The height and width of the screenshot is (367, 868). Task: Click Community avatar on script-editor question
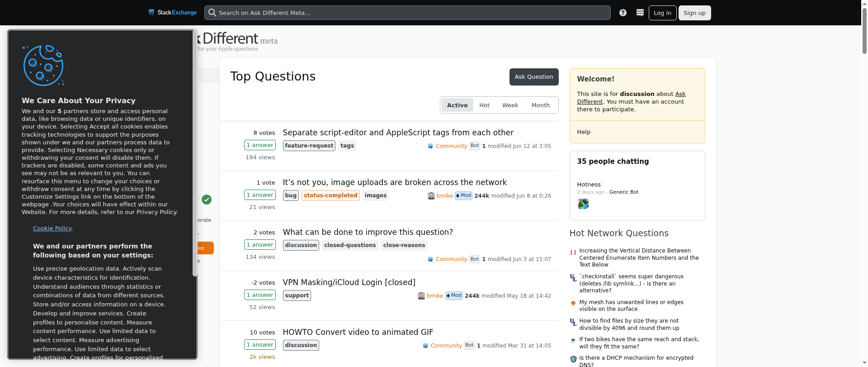[x=430, y=146]
